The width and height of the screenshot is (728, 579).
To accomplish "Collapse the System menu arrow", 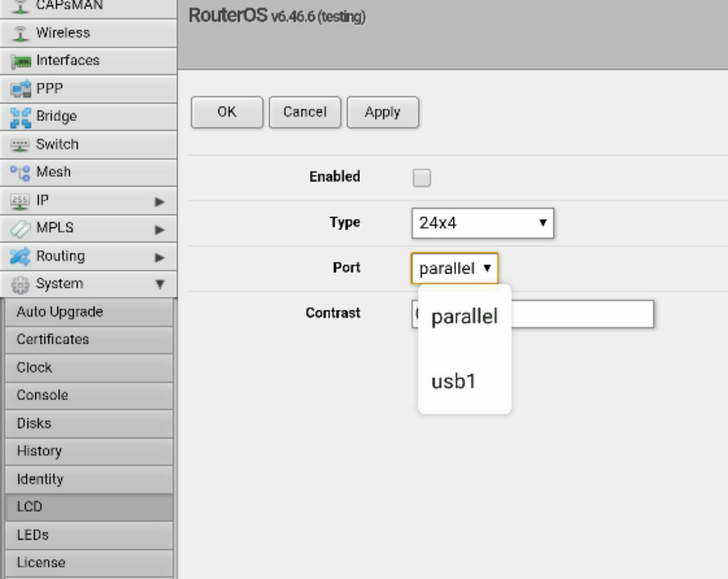I will (x=160, y=284).
